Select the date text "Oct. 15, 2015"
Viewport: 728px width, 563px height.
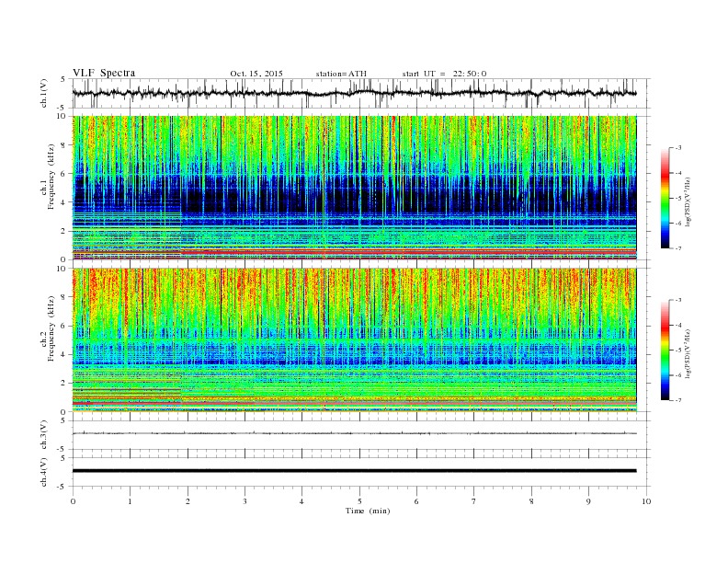256,74
